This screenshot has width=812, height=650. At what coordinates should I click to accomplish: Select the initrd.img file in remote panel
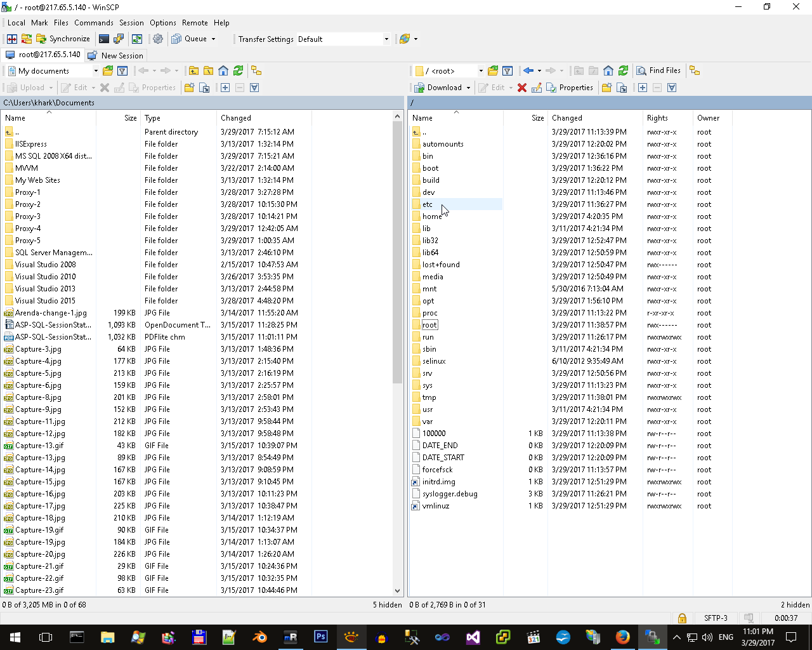(x=439, y=482)
